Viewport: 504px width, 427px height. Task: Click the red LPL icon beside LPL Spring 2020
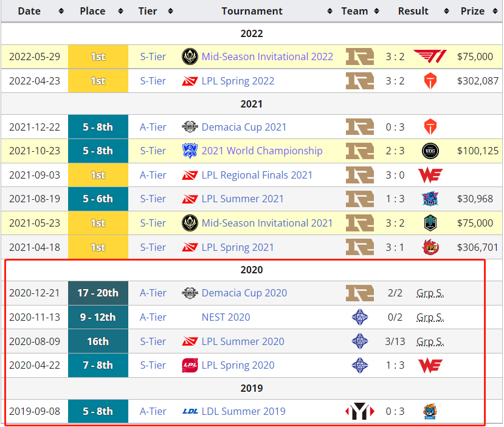click(190, 365)
